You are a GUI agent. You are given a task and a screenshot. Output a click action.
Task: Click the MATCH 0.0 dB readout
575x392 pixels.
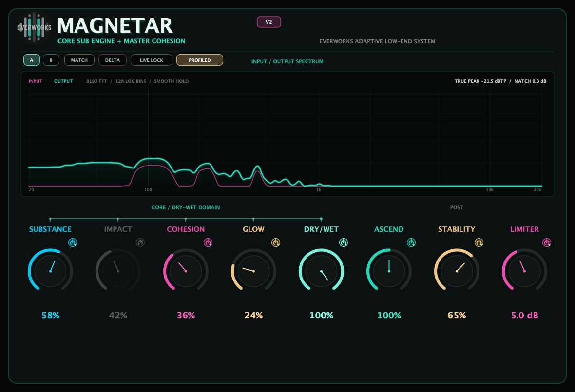coord(530,81)
